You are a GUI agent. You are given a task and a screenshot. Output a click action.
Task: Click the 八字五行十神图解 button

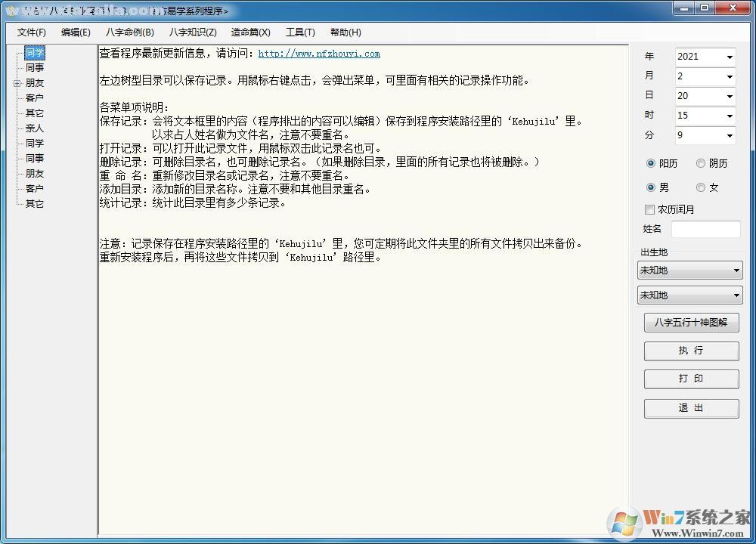[691, 323]
